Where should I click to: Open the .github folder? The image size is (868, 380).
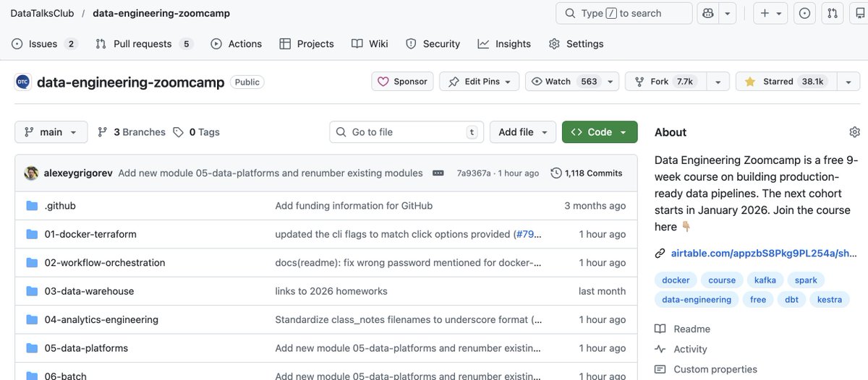(x=60, y=206)
